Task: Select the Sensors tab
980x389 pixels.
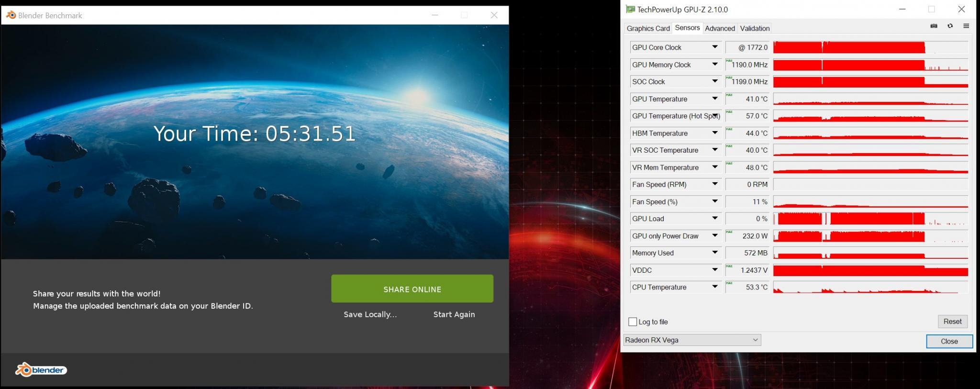Action: 687,28
